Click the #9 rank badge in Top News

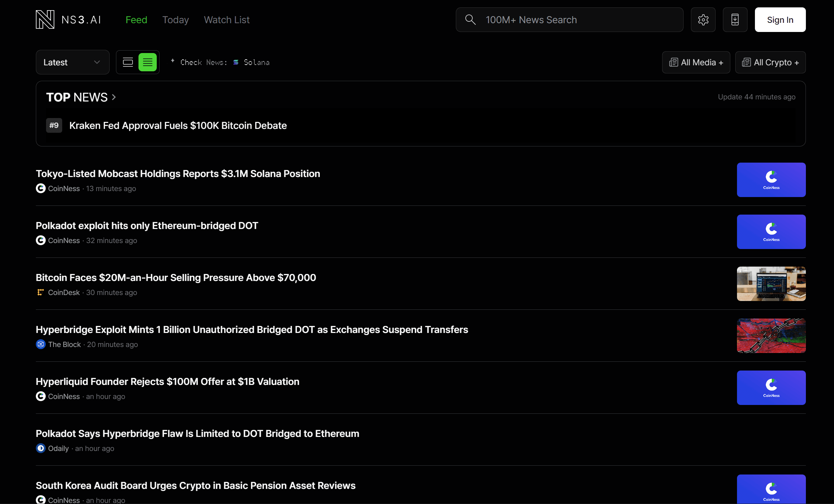(54, 125)
